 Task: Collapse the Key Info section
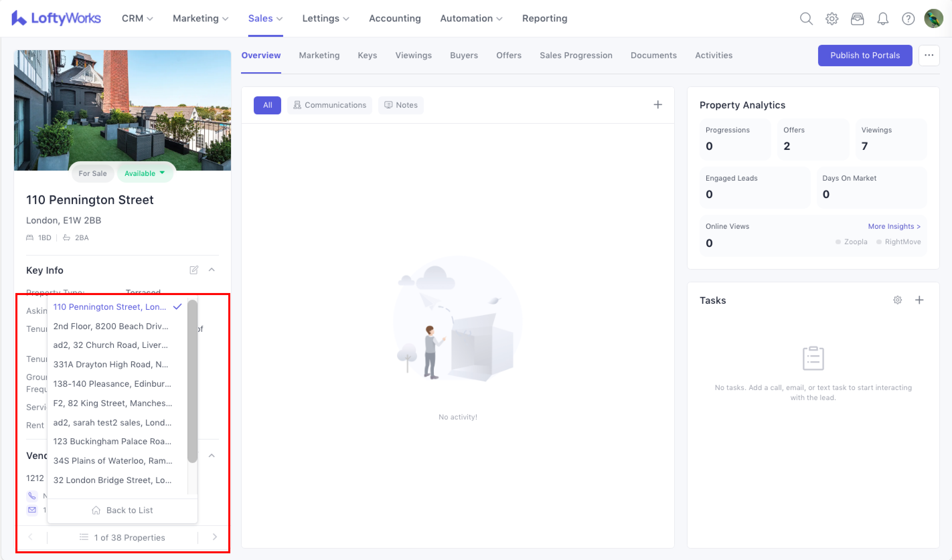click(x=212, y=270)
